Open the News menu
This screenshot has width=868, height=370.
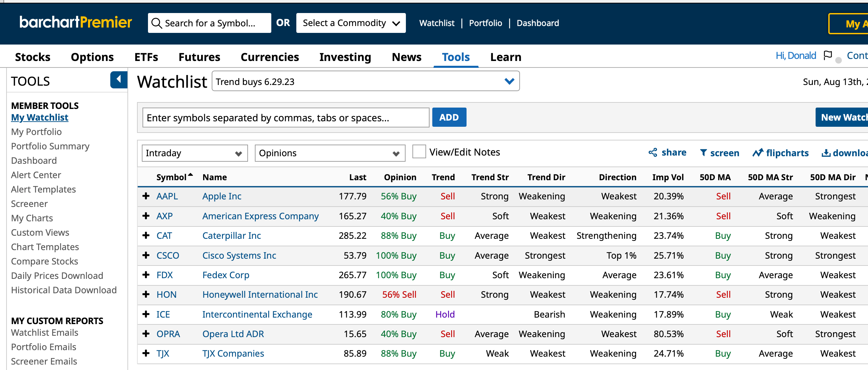(407, 57)
